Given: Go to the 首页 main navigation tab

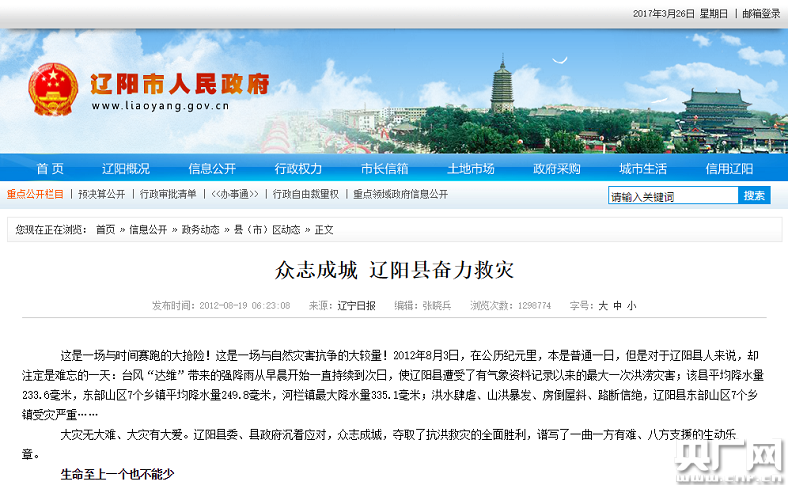Looking at the screenshot, I should coord(50,168).
